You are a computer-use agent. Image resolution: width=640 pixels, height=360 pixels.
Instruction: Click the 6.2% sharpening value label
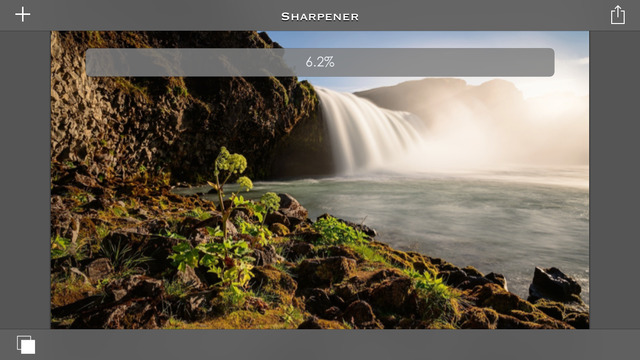tap(320, 62)
